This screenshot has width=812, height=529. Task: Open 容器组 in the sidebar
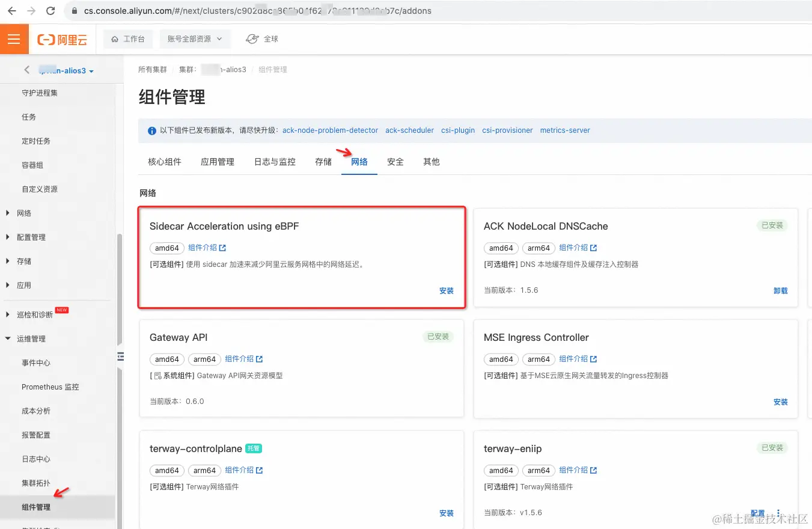pos(32,165)
